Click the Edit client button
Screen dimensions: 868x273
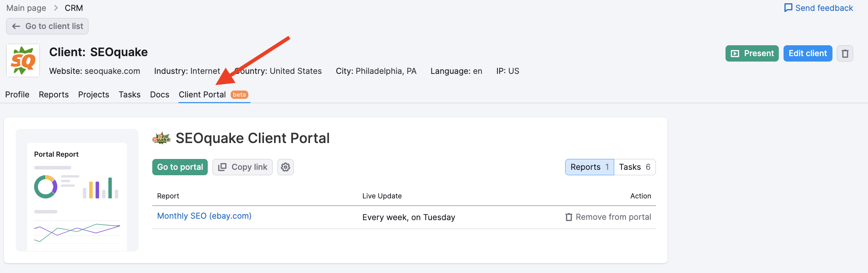[x=808, y=54]
